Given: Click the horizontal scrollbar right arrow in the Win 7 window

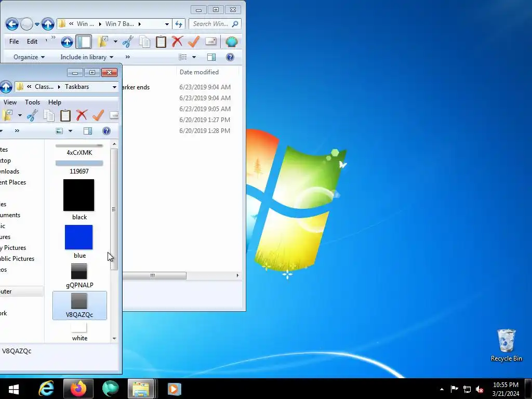Looking at the screenshot, I should (237, 275).
